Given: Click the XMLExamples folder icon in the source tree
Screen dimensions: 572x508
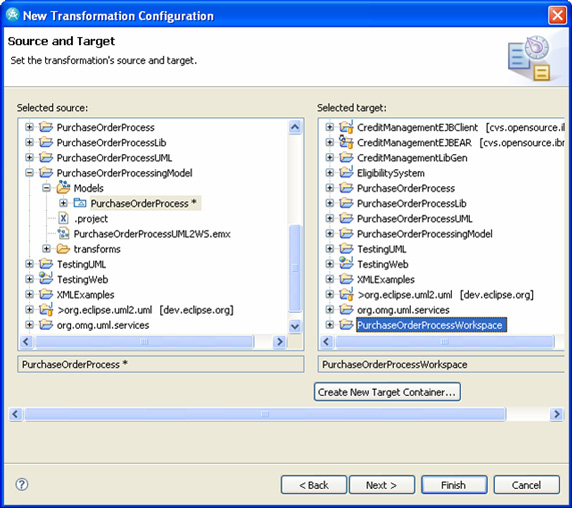Looking at the screenshot, I should 46,294.
